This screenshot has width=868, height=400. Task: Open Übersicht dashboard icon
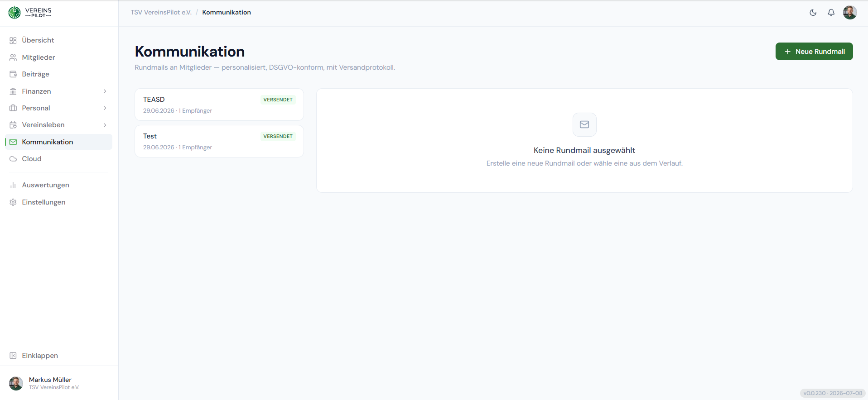click(x=13, y=41)
